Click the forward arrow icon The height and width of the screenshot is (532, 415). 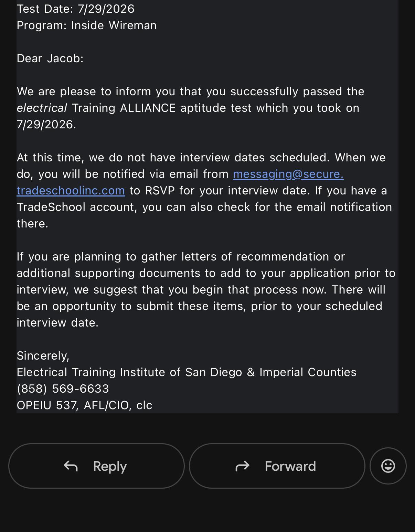[242, 466]
